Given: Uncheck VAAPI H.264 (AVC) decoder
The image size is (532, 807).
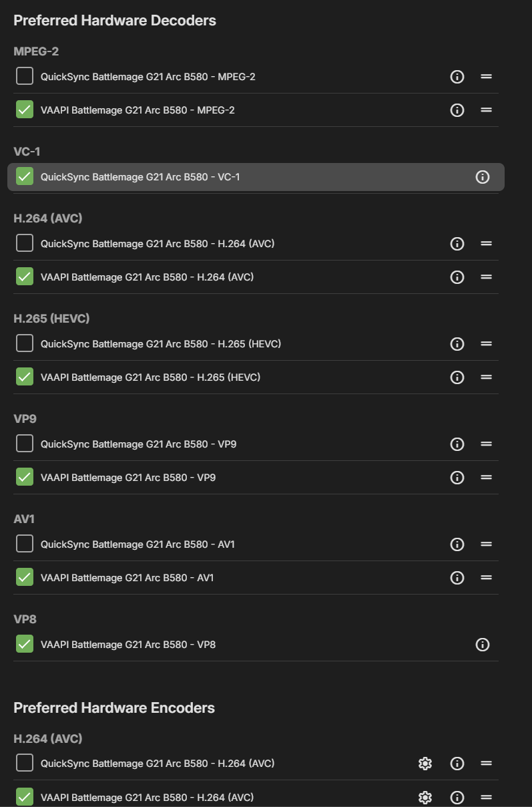Looking at the screenshot, I should point(25,277).
